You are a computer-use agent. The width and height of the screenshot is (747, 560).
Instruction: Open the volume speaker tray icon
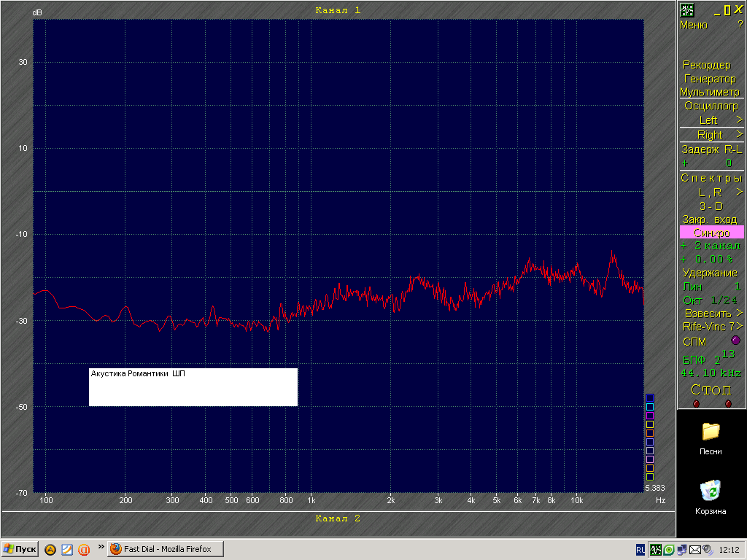(x=708, y=550)
